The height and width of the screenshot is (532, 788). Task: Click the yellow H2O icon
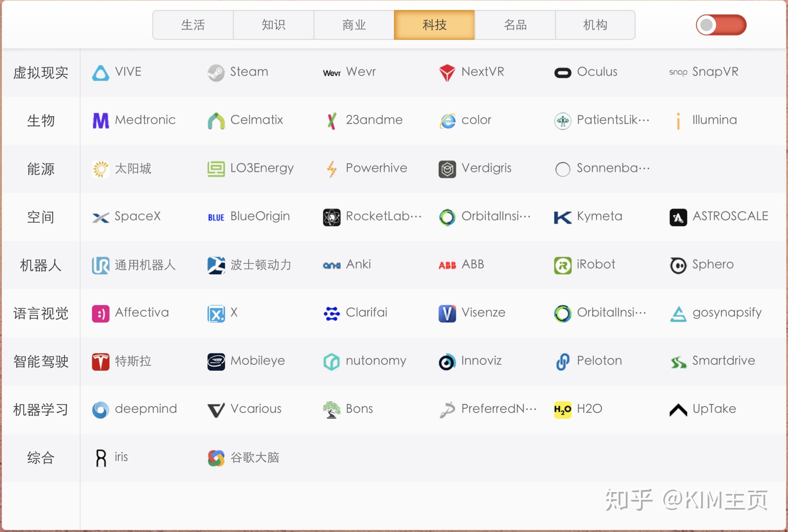[562, 410]
